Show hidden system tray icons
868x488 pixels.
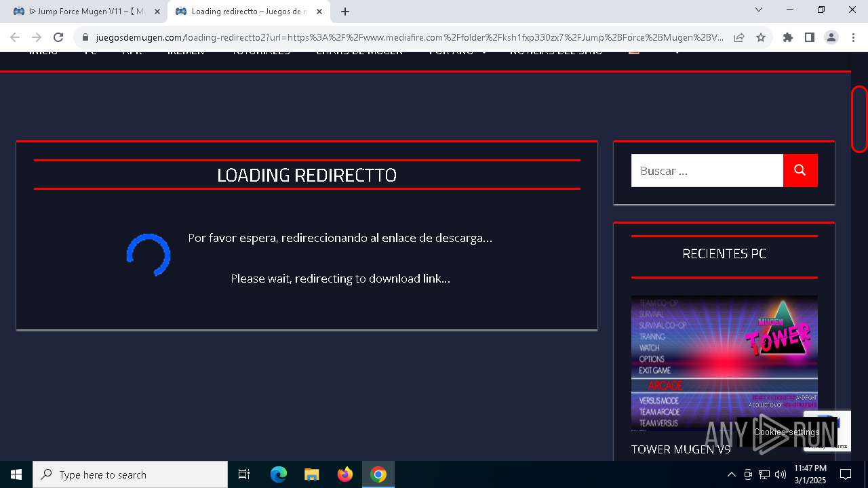point(731,474)
